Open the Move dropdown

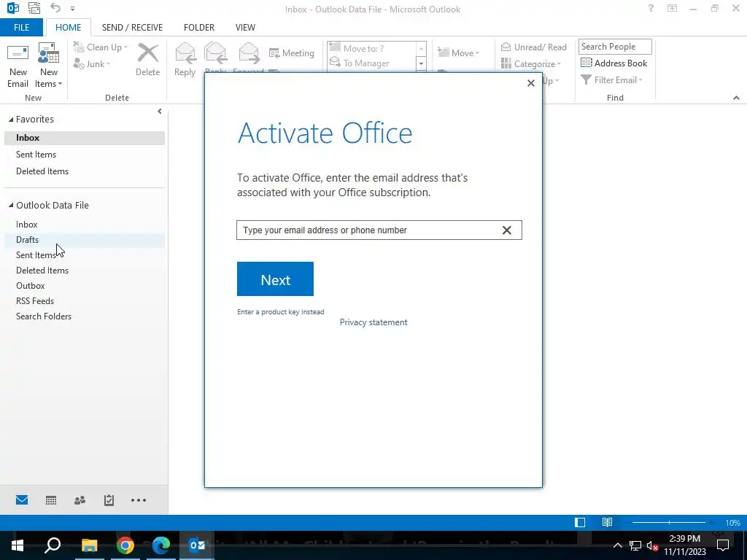[x=458, y=52]
